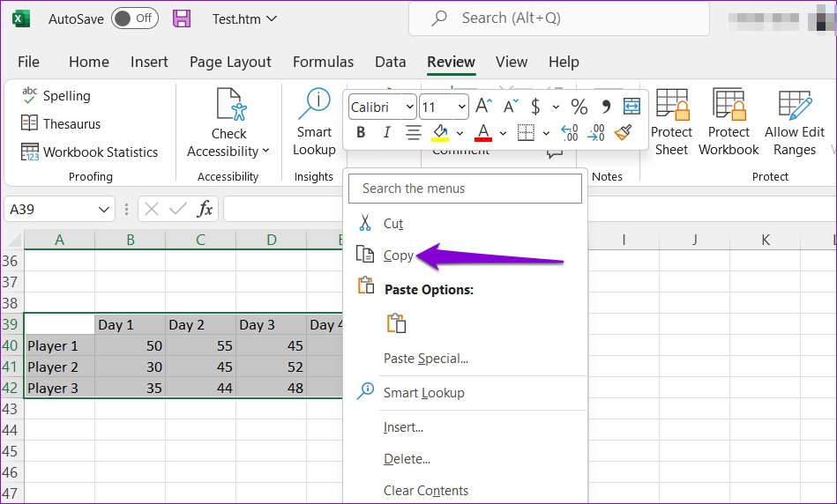This screenshot has height=504, width=837.
Task: Click the Excel app logo icon
Action: click(21, 19)
